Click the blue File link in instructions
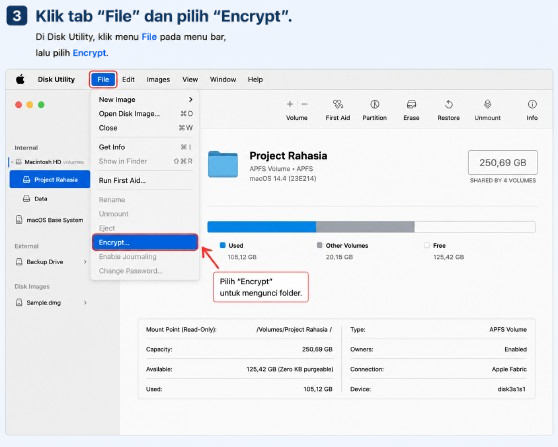The height and width of the screenshot is (447, 558). pyautogui.click(x=149, y=37)
